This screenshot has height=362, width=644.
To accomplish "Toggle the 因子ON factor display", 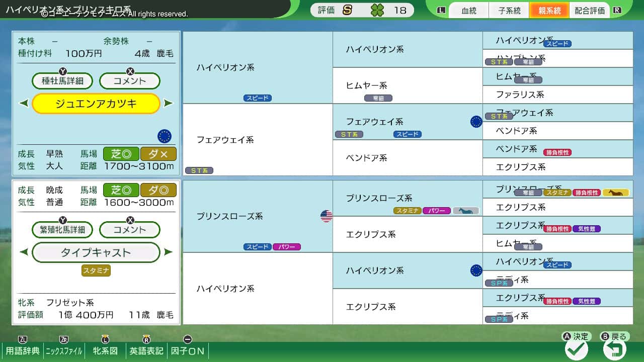I will pos(188,350).
